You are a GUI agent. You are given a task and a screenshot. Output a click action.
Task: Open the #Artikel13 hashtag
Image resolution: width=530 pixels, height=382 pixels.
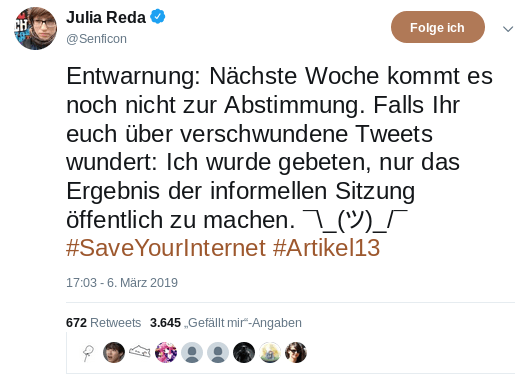click(x=327, y=248)
